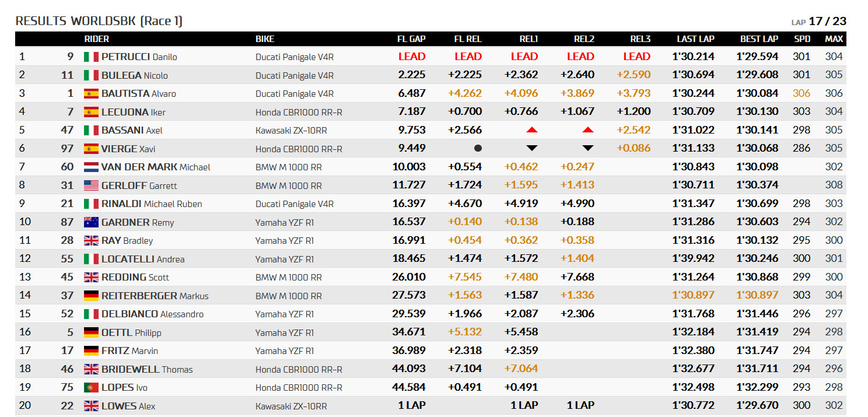Screen dimensions: 868x417
Task: Click Kawasaki ZX-10RR in BASSANI row
Action: (x=292, y=130)
